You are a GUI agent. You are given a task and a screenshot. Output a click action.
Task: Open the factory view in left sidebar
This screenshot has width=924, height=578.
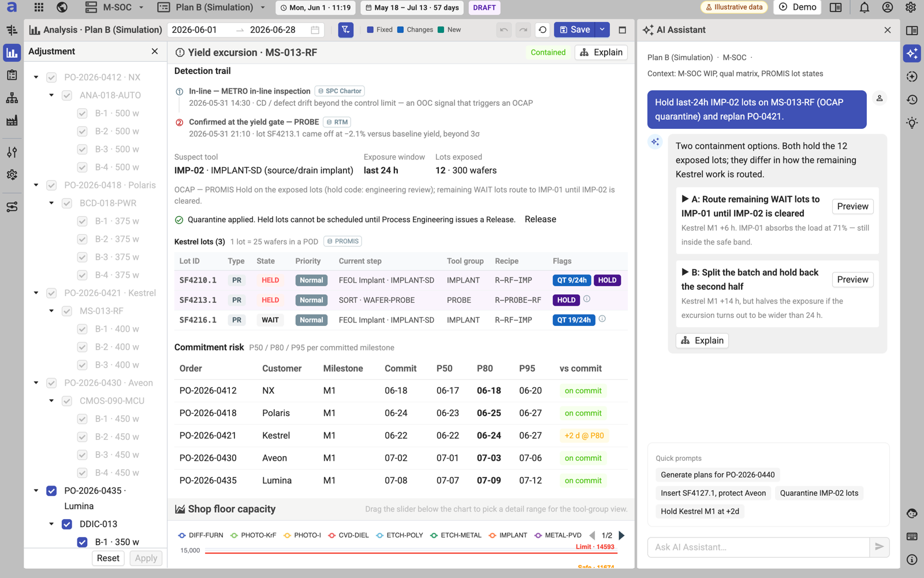(x=12, y=121)
